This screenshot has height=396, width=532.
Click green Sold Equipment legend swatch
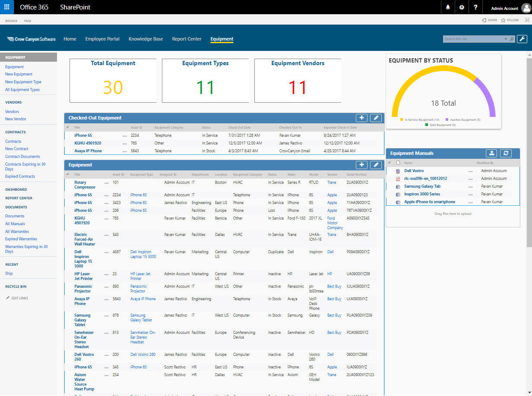(x=426, y=125)
